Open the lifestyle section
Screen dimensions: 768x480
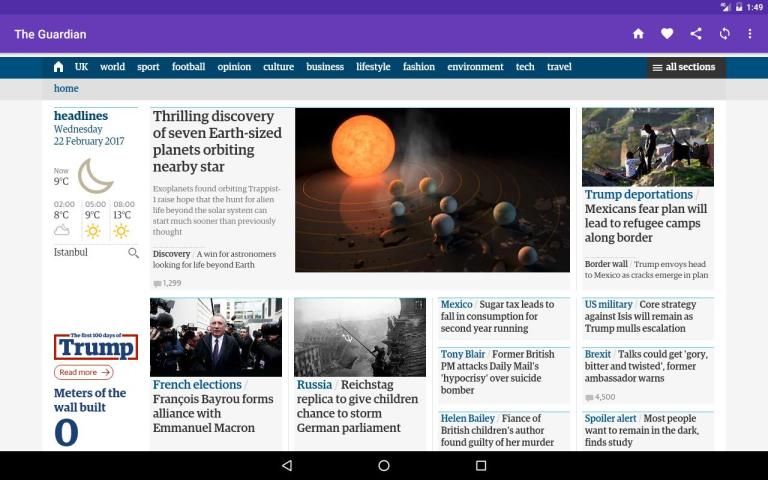point(373,67)
